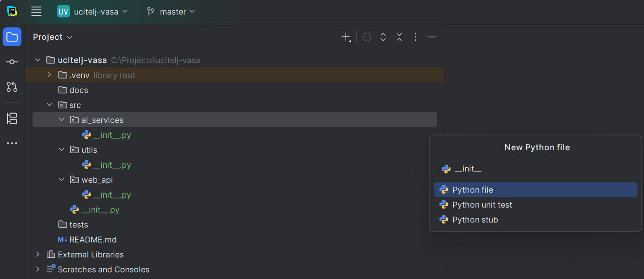Choose Python stub from popup
This screenshot has height=279, width=644.
475,220
